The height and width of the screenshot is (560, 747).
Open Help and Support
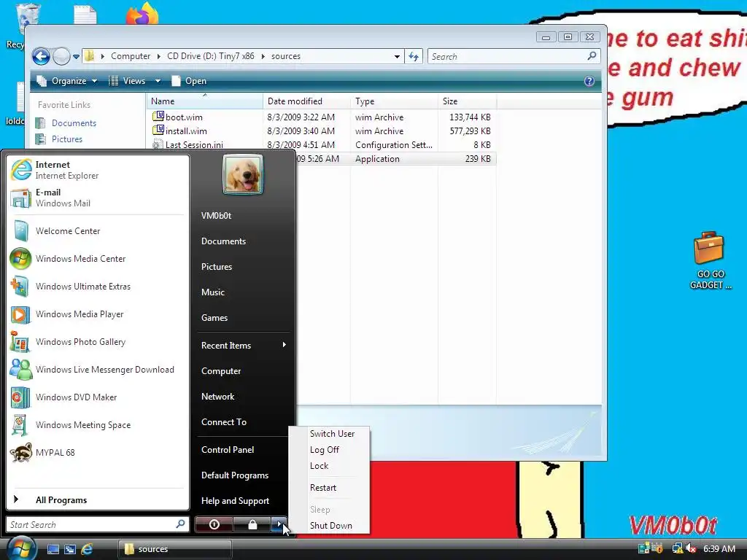click(244, 500)
